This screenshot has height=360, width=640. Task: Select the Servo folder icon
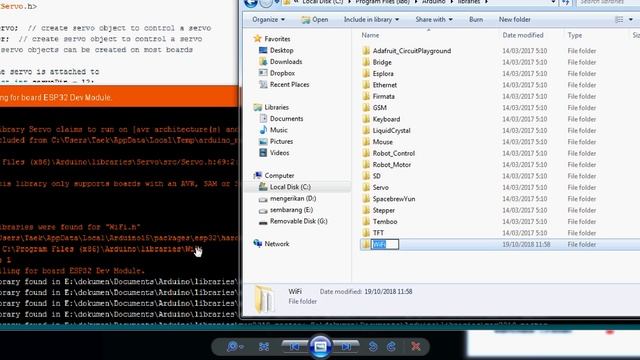coord(366,188)
